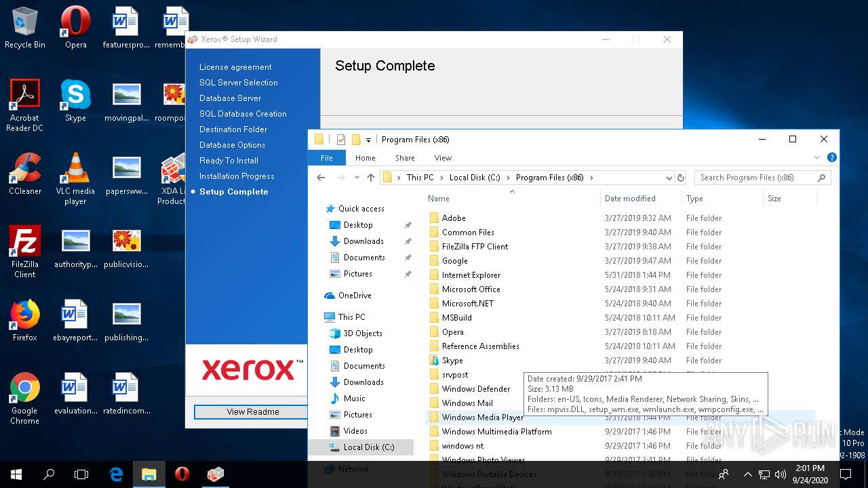Select the Windows Multimedia Platform folder
Image resolution: width=868 pixels, height=488 pixels.
[x=496, y=432]
